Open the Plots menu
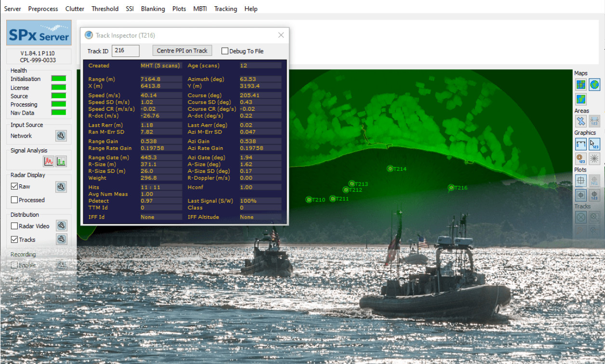605x364 pixels. tap(179, 9)
